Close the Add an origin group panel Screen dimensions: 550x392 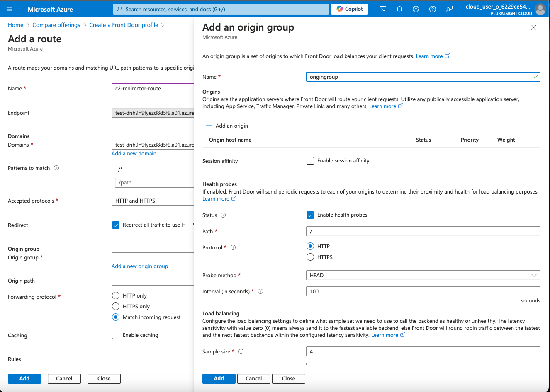pyautogui.click(x=534, y=27)
